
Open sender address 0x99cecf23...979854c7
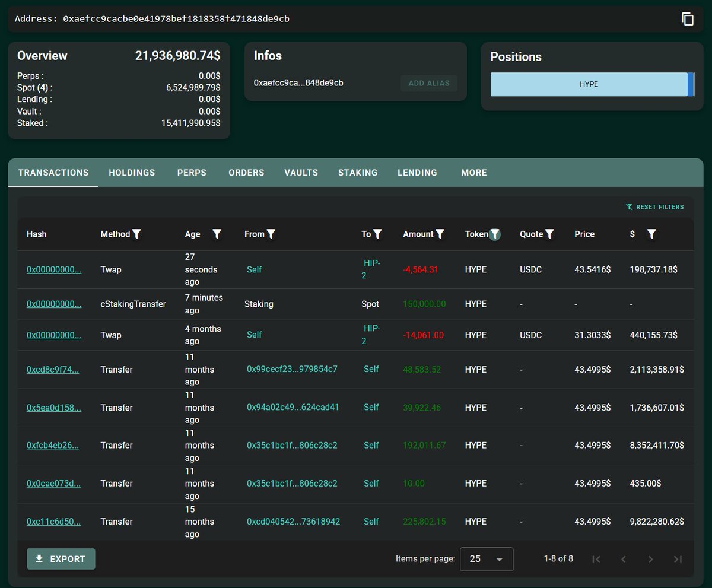point(292,369)
